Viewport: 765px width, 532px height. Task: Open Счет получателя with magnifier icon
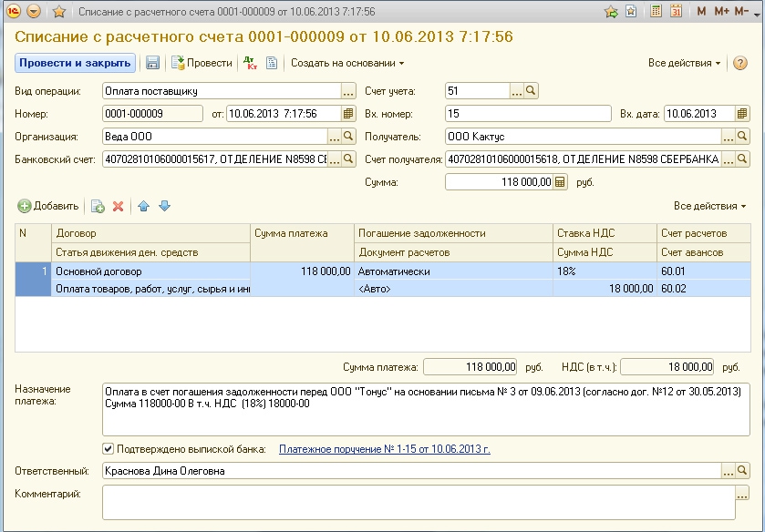[x=742, y=159]
